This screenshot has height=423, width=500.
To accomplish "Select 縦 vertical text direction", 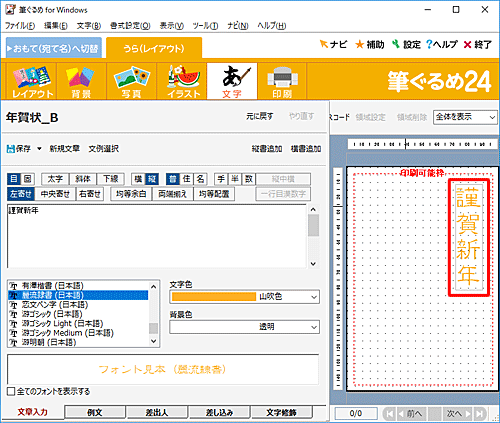I will 152,179.
